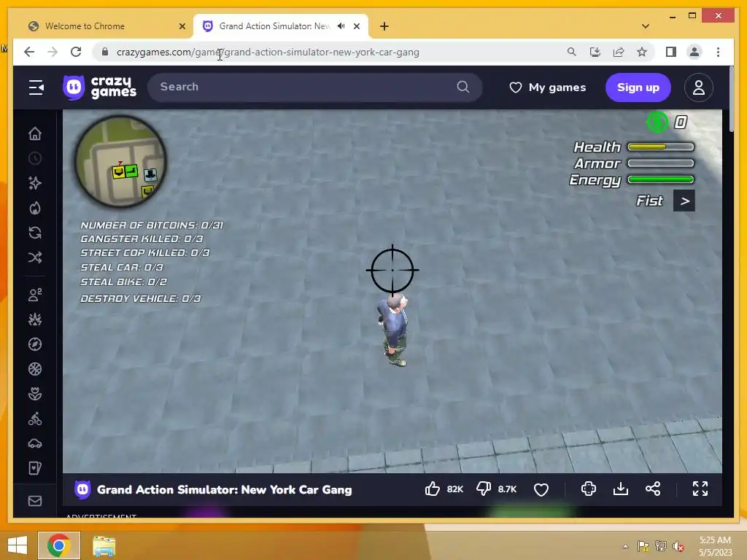Click the circular minimap in game
The width and height of the screenshot is (747, 560).
pos(120,161)
